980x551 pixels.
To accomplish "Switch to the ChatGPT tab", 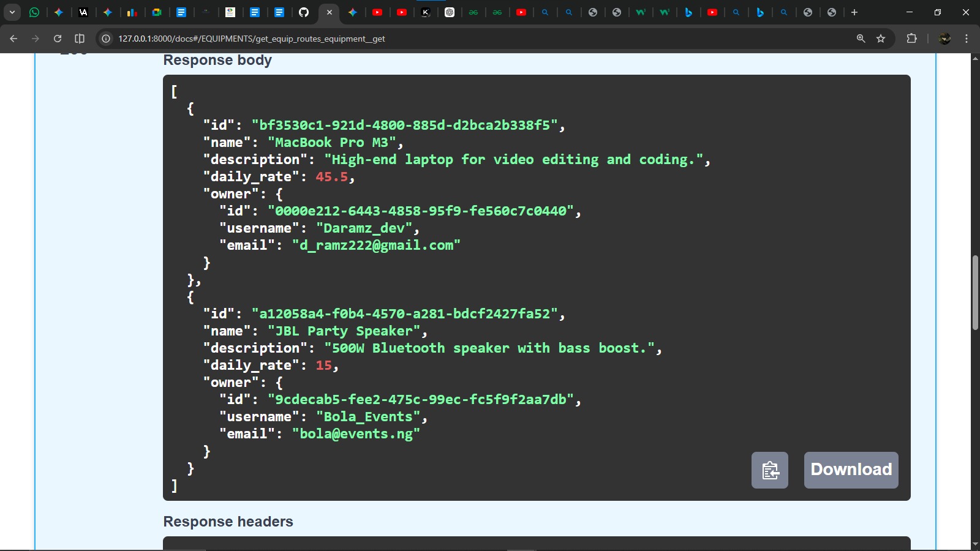I will [x=450, y=12].
